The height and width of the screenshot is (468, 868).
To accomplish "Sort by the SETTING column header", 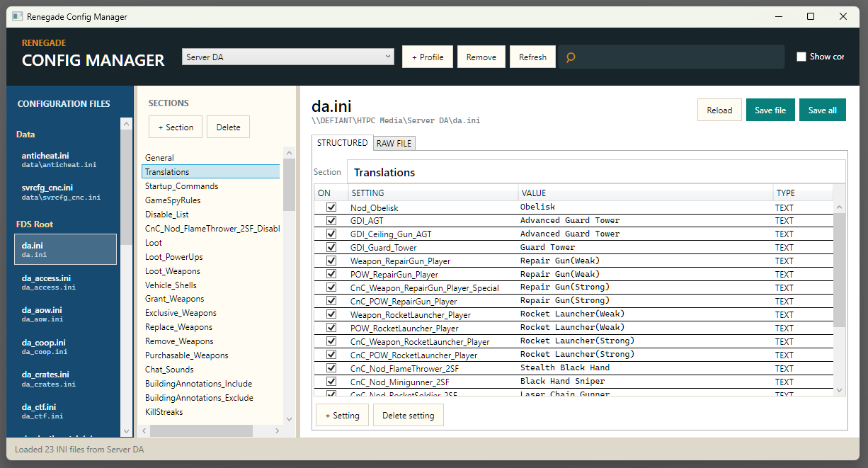I will click(433, 193).
